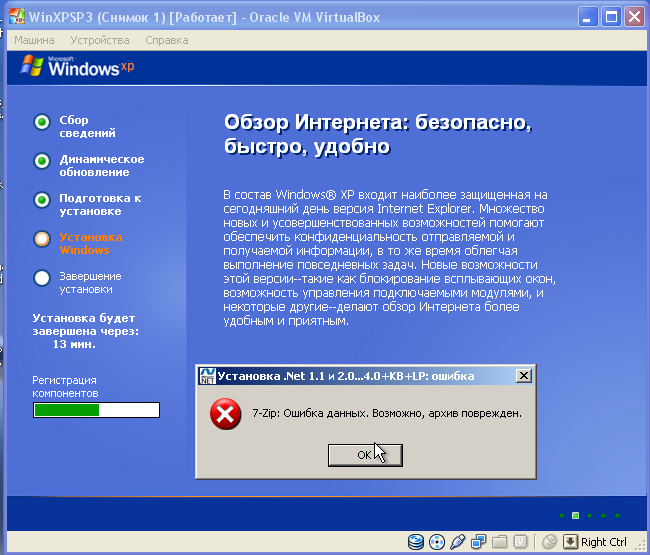Open the 'Машина' menu
Screen dimensions: 650x555
33,40
